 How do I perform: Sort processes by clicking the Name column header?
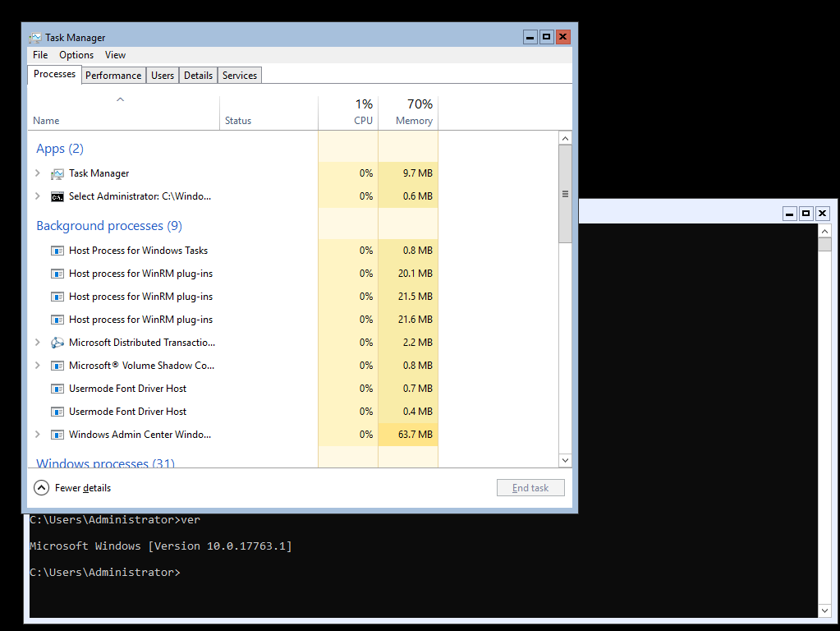[x=46, y=120]
